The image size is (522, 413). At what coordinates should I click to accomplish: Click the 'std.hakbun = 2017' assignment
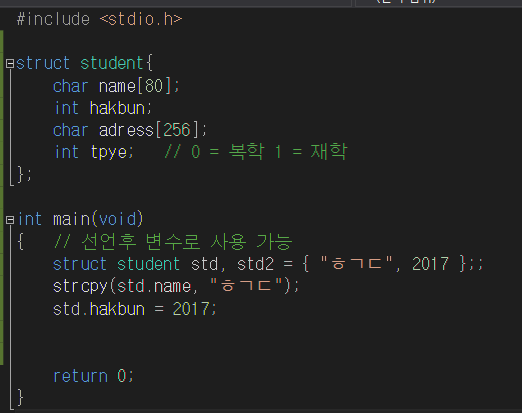click(x=132, y=309)
